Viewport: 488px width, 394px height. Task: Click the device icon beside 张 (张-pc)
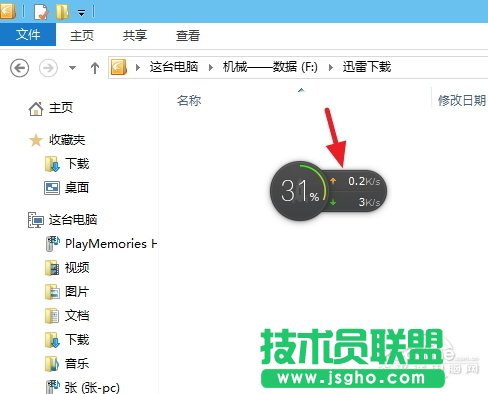click(53, 387)
